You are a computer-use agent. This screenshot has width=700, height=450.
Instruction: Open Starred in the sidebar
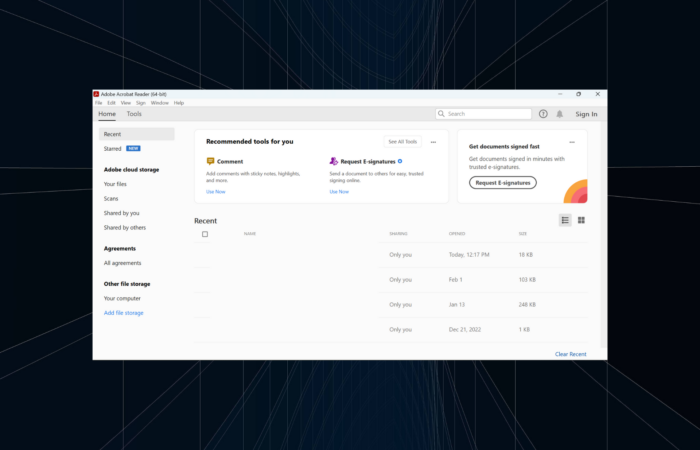point(112,149)
